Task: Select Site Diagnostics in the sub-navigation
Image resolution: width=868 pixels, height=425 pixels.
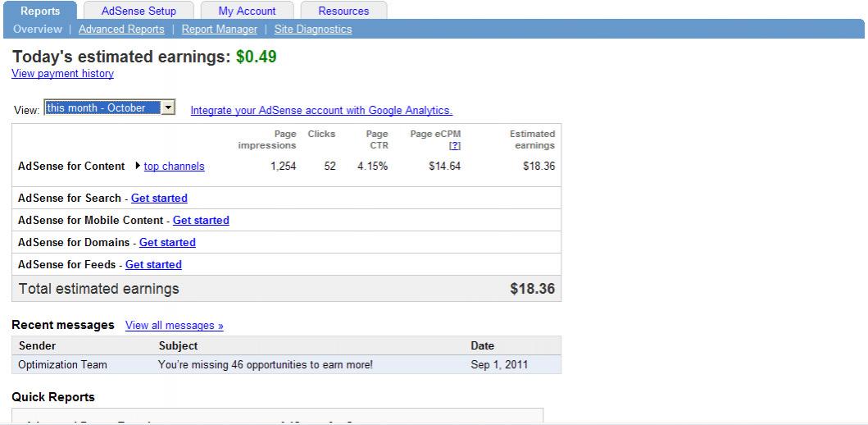Action: point(312,30)
